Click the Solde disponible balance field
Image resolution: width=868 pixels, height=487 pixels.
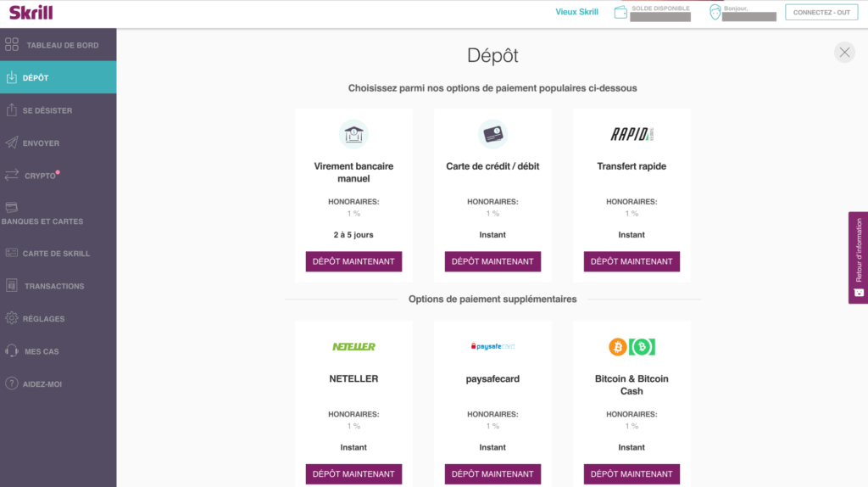tap(660, 17)
